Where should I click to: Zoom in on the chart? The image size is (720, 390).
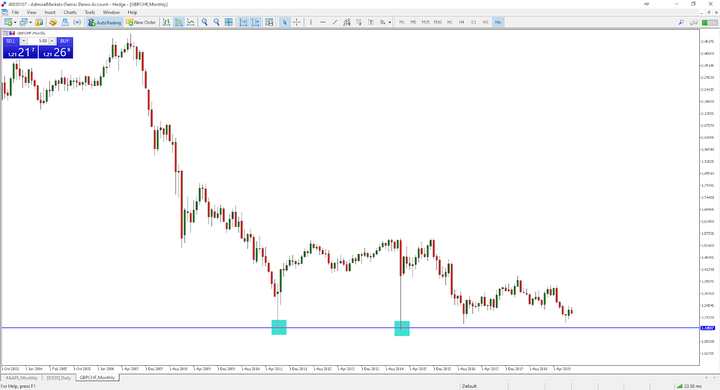pos(204,22)
